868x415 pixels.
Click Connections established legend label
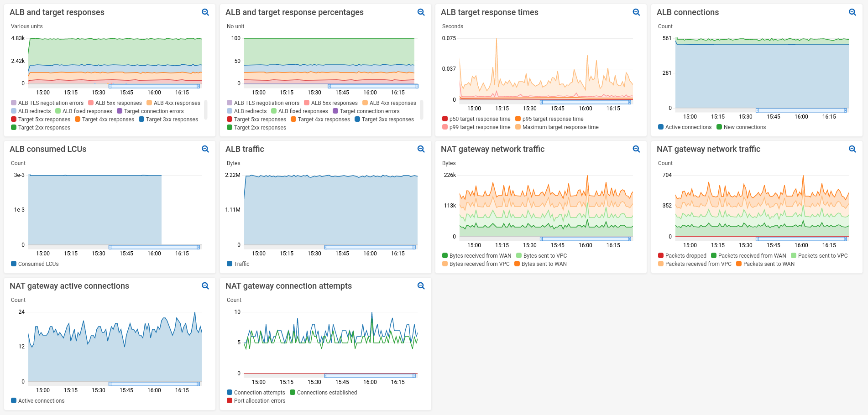pyautogui.click(x=327, y=393)
